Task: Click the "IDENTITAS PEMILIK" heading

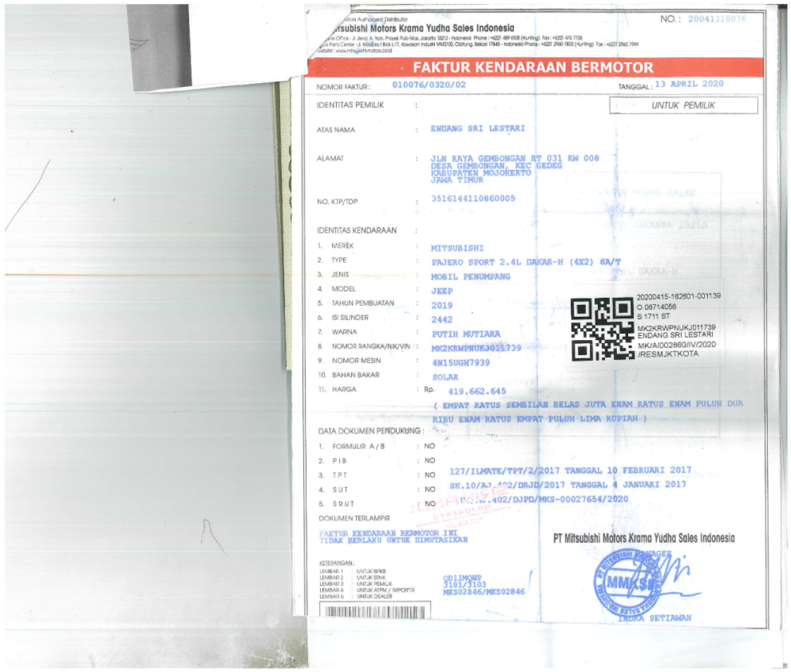Action: (x=350, y=105)
